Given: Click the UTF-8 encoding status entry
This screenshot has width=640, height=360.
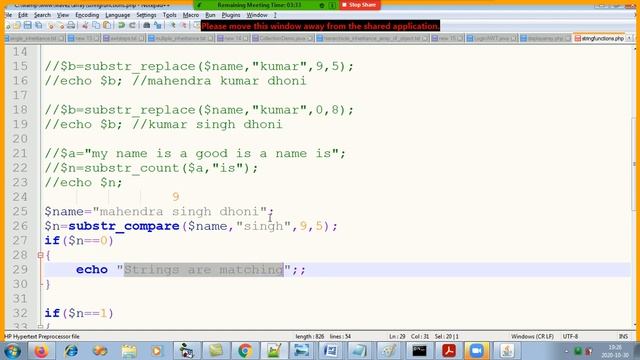Looking at the screenshot, I should (x=570, y=337).
